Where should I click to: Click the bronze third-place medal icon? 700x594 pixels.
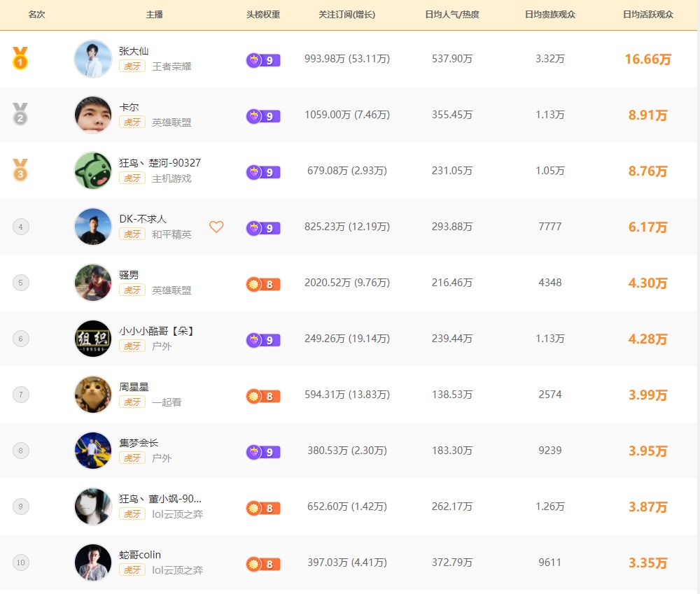[x=20, y=170]
